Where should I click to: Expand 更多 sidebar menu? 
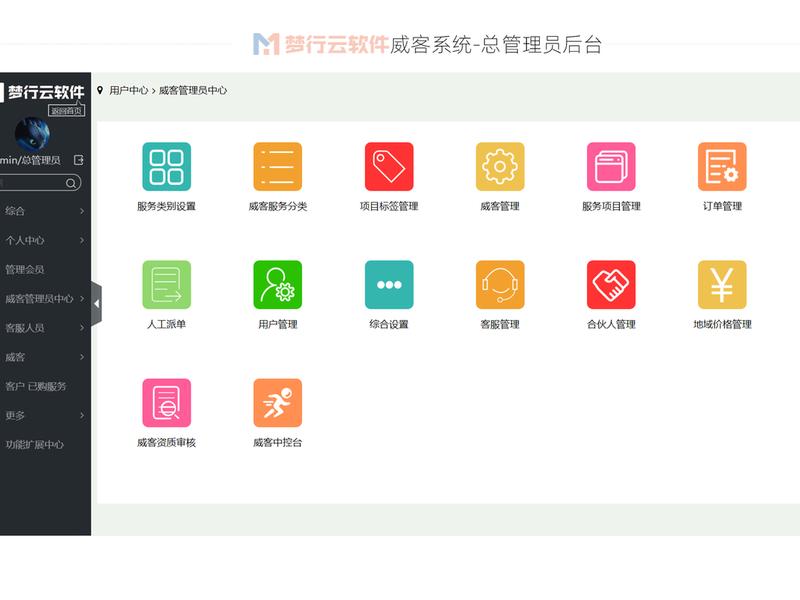44,415
